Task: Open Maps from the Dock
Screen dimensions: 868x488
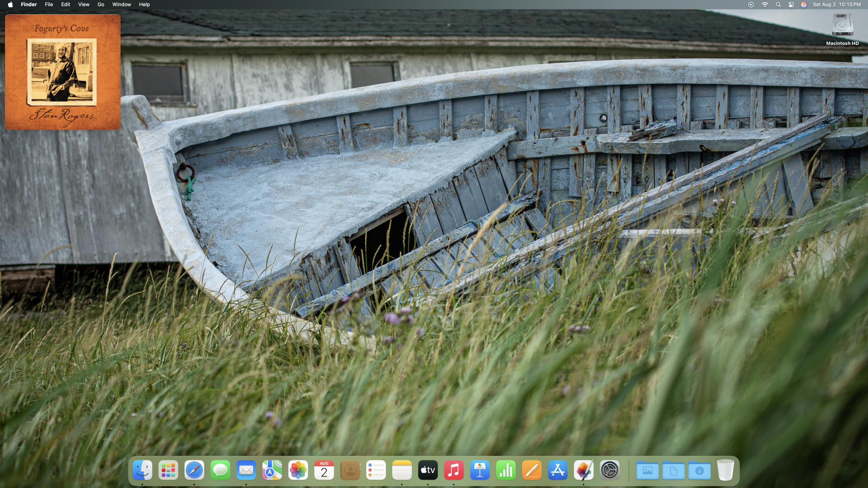Action: [272, 470]
